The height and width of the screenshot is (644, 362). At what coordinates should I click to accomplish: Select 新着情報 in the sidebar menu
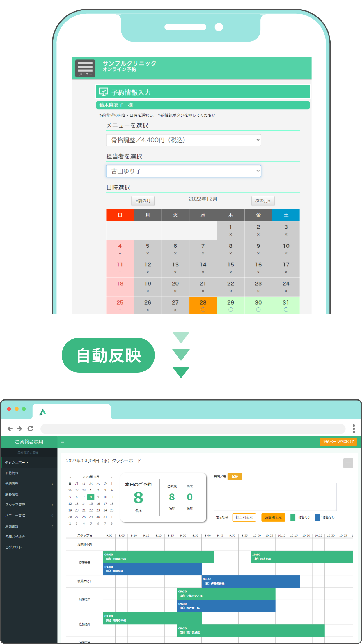click(12, 473)
